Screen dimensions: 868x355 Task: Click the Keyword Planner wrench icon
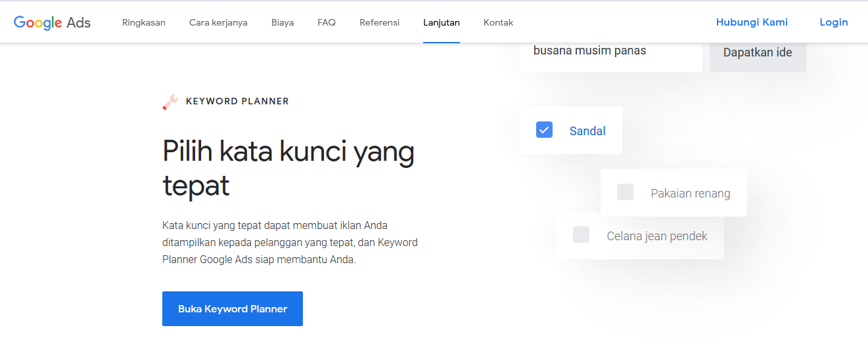pyautogui.click(x=170, y=102)
